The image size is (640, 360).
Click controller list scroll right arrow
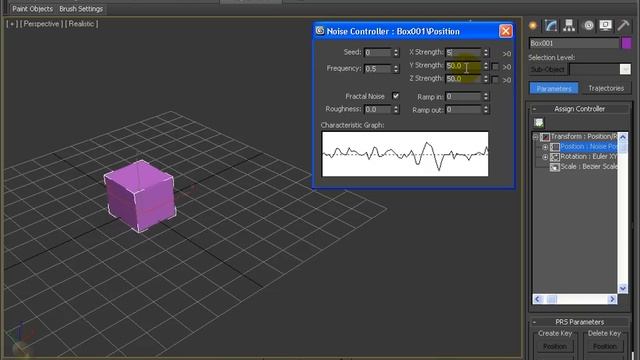612,299
